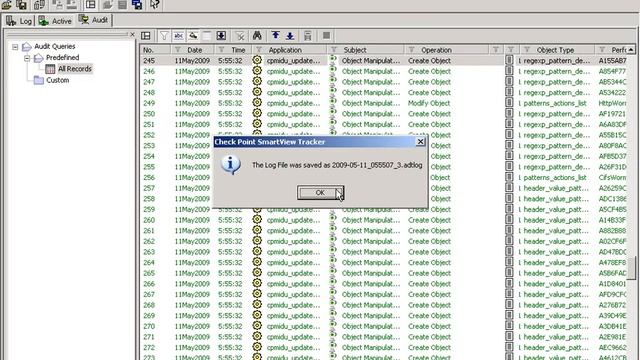The image size is (640, 360).
Task: Click the information icon in the dialog
Action: tap(231, 164)
